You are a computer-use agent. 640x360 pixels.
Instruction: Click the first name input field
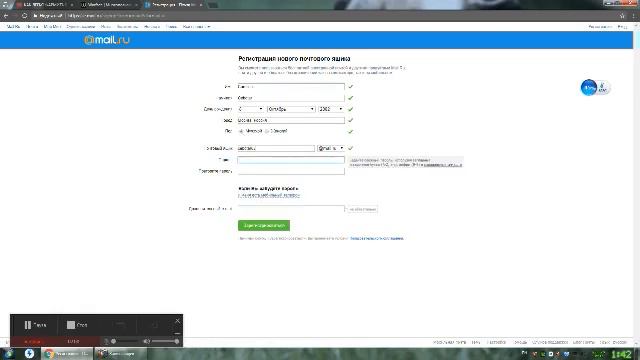[x=291, y=87]
